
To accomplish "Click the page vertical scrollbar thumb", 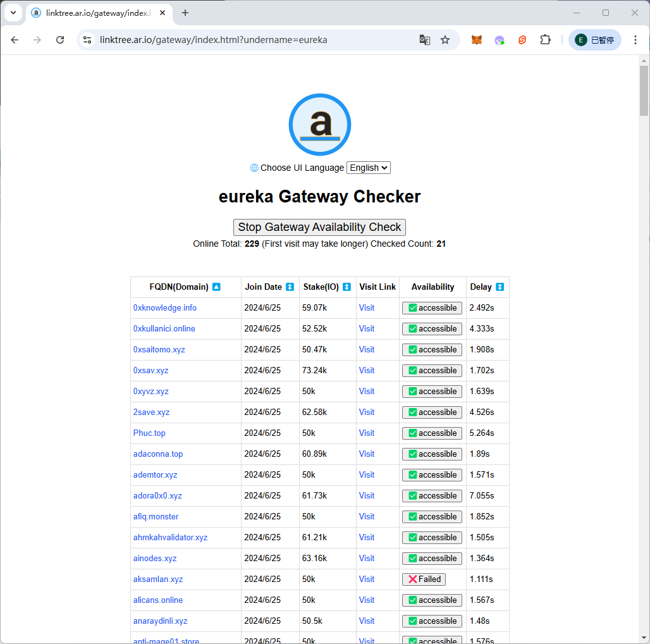I will pos(644,90).
